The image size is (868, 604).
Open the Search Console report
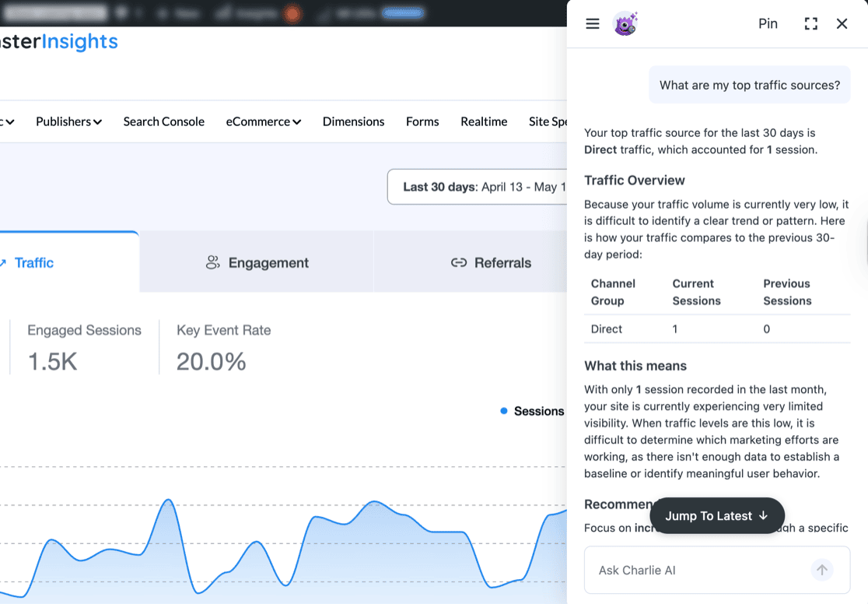[164, 121]
